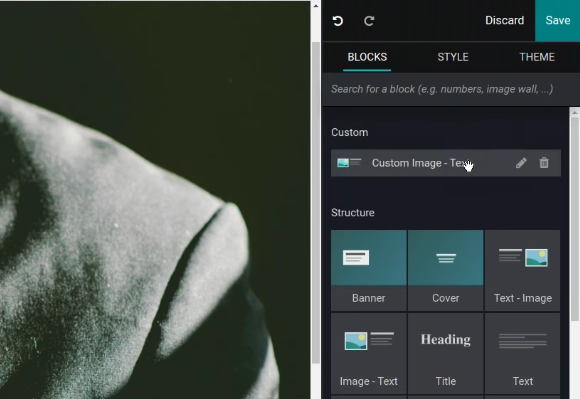580x399 pixels.
Task: Click the blocks panel scroll-up arrow
Action: click(x=574, y=112)
